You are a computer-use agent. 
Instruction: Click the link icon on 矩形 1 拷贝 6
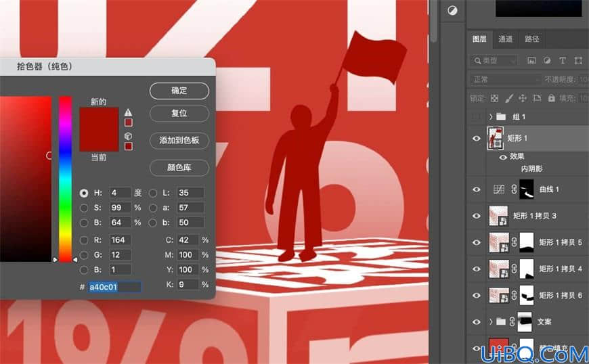(x=514, y=296)
